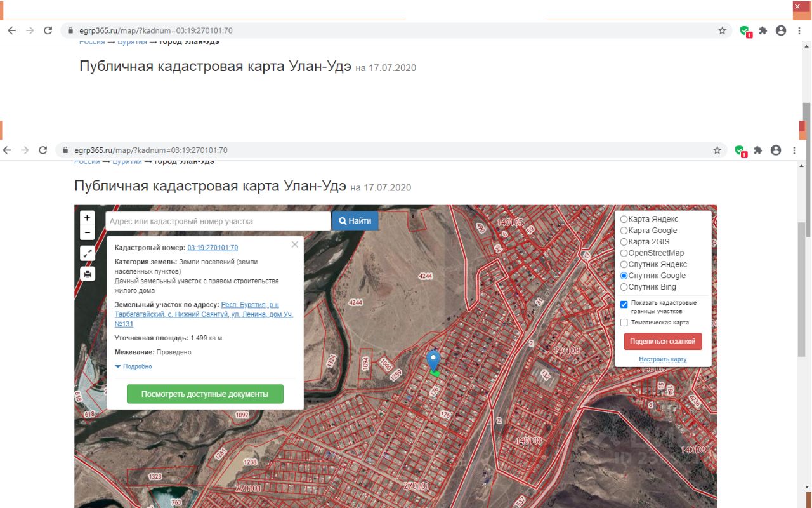Viewport: 812px width, 508px height.
Task: Bookmark page with star in background browser window
Action: 722,30
